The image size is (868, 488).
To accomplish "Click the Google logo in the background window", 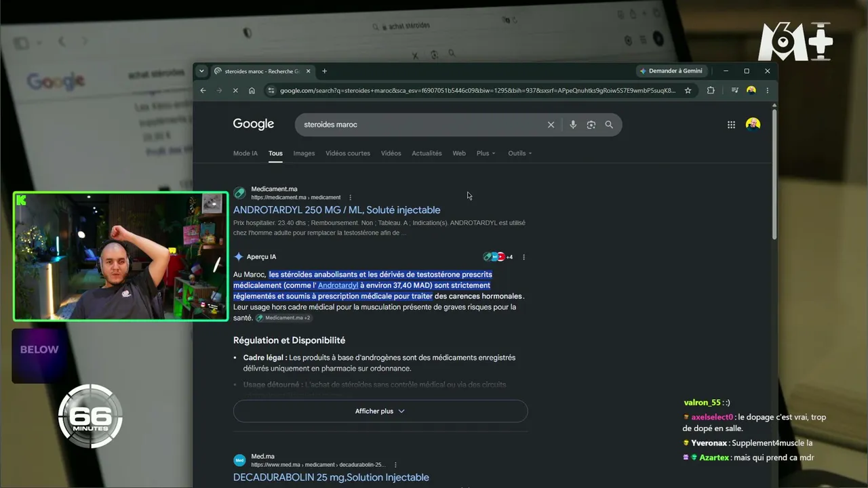I will (x=56, y=82).
